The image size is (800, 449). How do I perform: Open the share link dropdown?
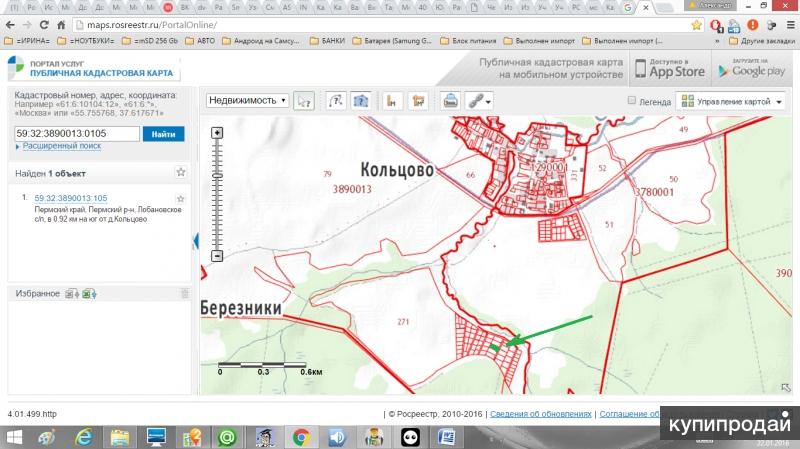click(x=480, y=101)
